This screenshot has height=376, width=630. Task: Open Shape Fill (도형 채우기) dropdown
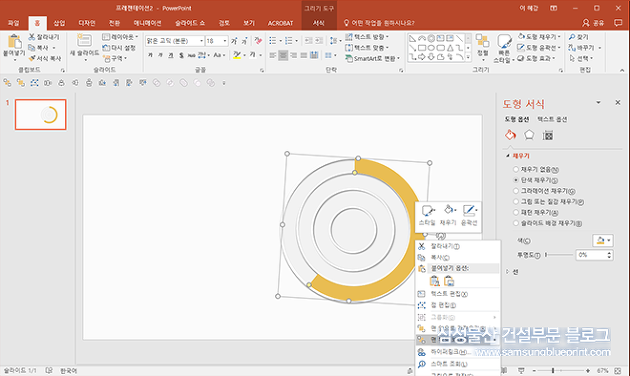pyautogui.click(x=539, y=37)
